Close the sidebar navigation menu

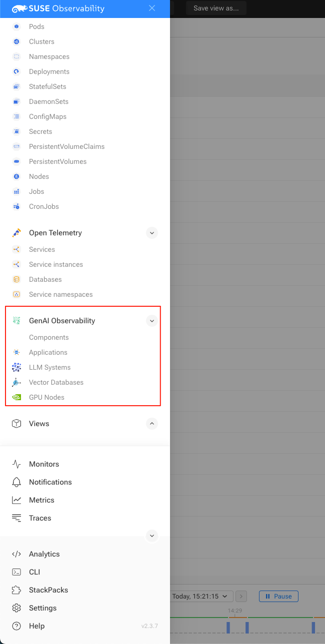click(x=152, y=8)
